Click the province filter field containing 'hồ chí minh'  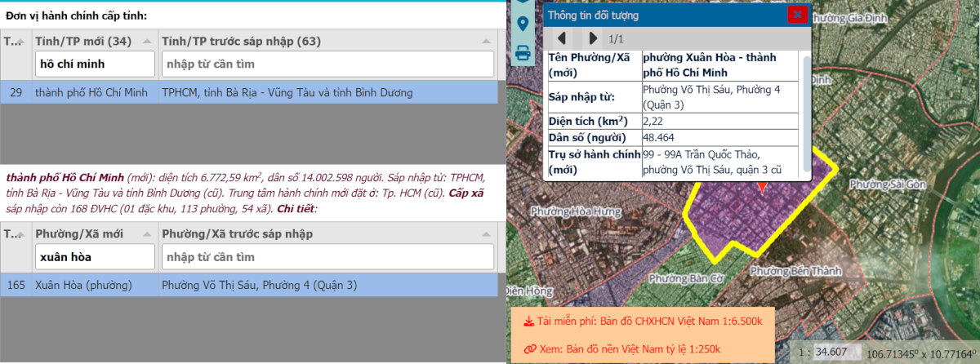95,64
